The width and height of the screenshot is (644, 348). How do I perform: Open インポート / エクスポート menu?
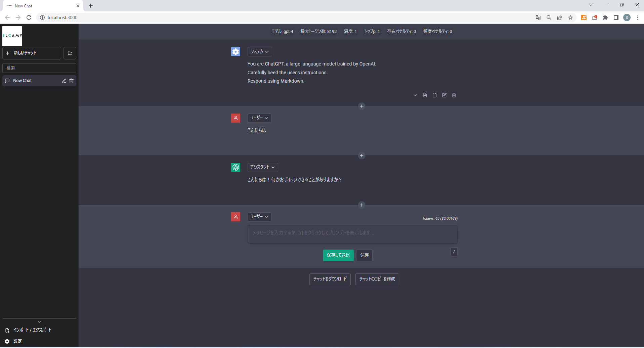[32, 330]
